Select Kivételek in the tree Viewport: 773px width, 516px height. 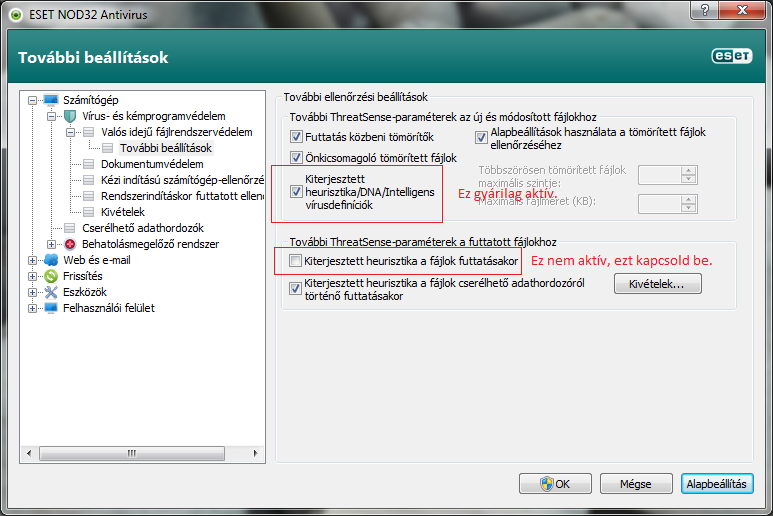pyautogui.click(x=123, y=212)
